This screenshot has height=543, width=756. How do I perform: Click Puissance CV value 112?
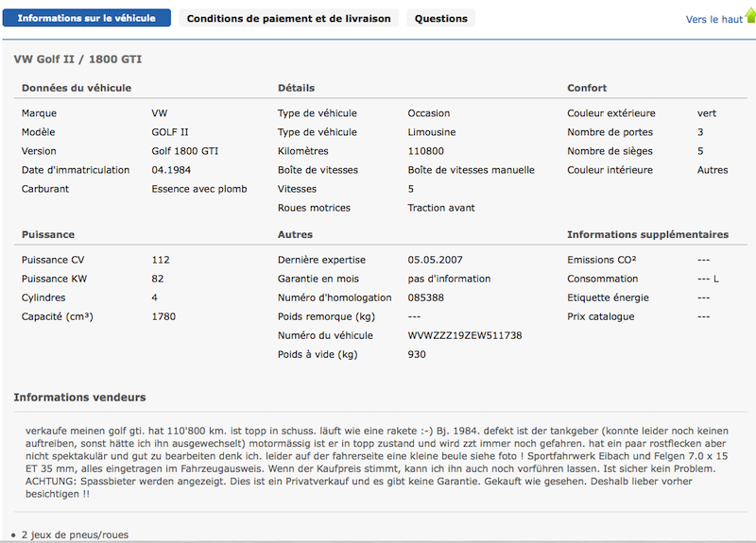[161, 260]
